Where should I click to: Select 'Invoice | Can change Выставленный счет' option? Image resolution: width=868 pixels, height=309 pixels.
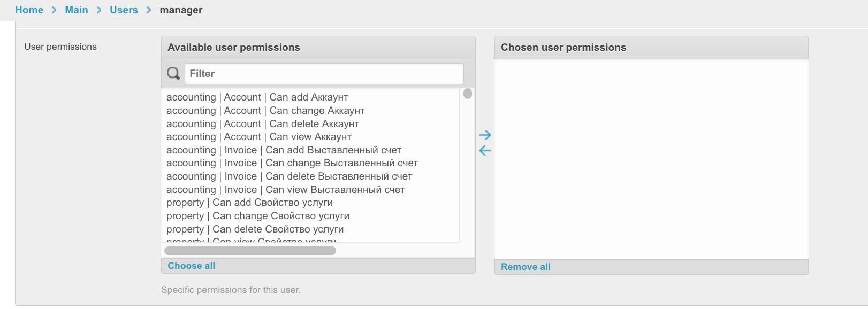pos(292,163)
